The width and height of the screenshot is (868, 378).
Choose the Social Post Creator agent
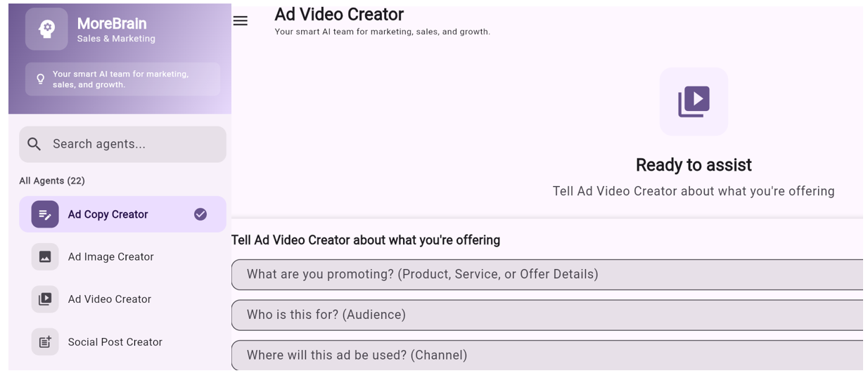pos(115,342)
